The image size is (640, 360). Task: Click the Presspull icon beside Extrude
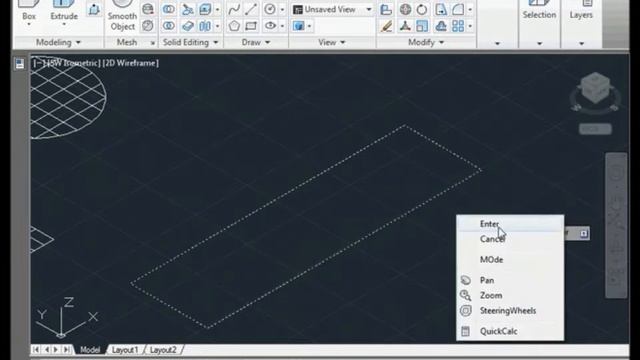94,9
